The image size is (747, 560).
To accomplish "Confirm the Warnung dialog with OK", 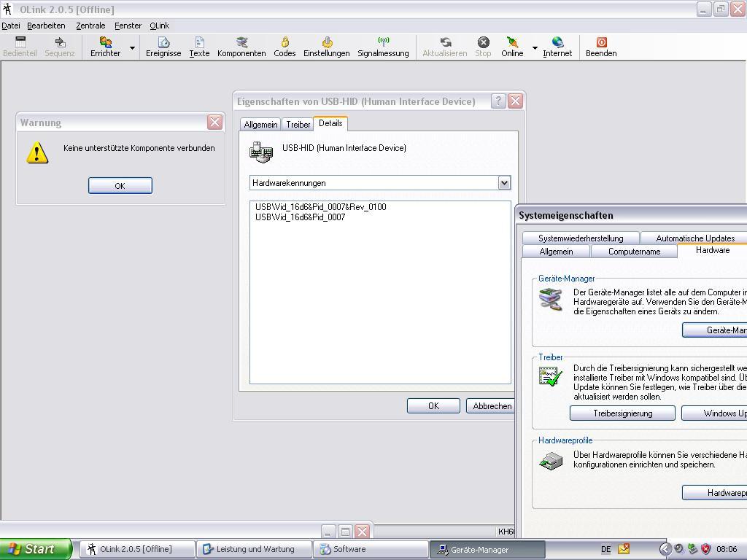I will pos(120,186).
